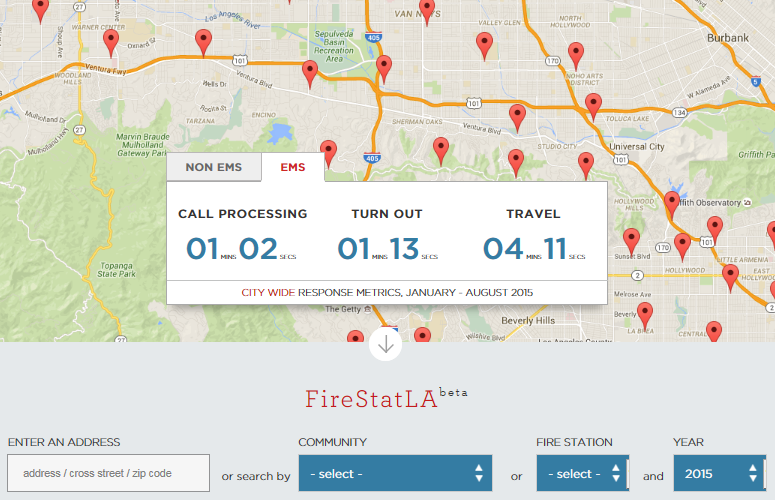Select the pin on the 101 above Ventura Blvd in Encino

pos(309,75)
